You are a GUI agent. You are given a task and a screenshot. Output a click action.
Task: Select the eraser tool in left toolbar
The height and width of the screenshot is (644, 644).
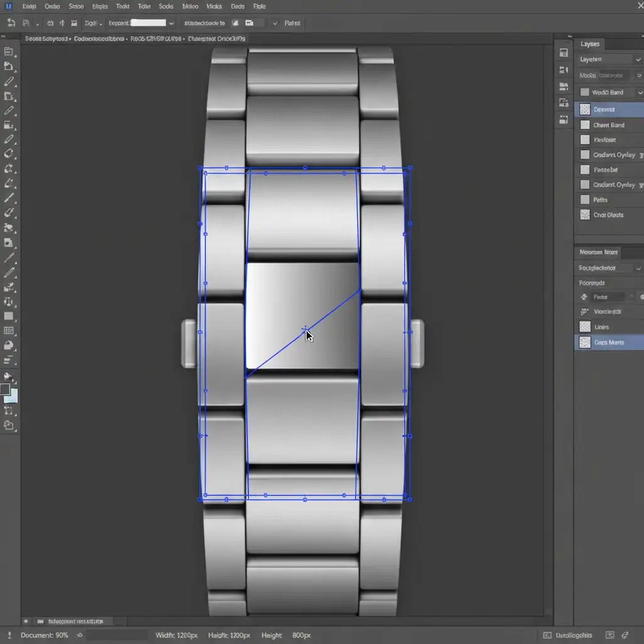[9, 153]
